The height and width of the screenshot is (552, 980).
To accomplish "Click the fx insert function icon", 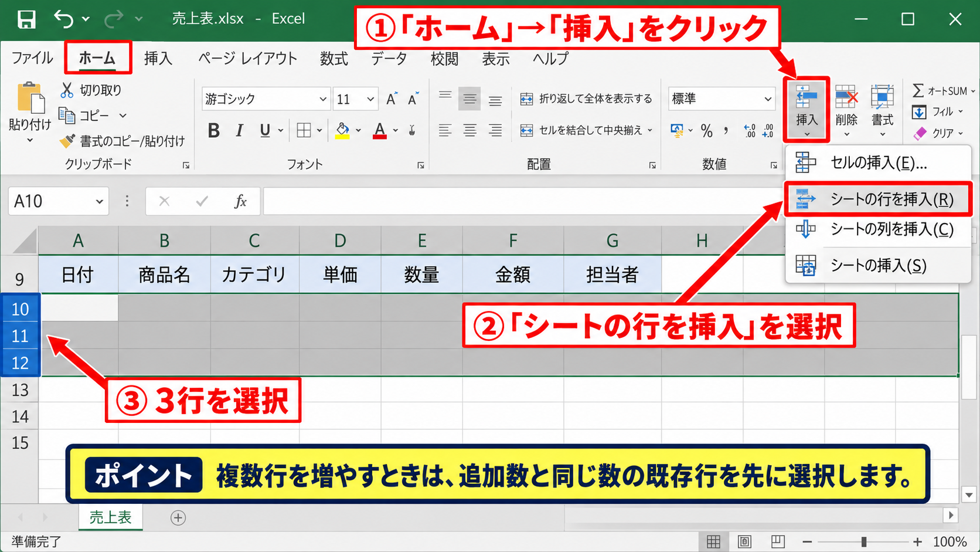I will point(240,202).
